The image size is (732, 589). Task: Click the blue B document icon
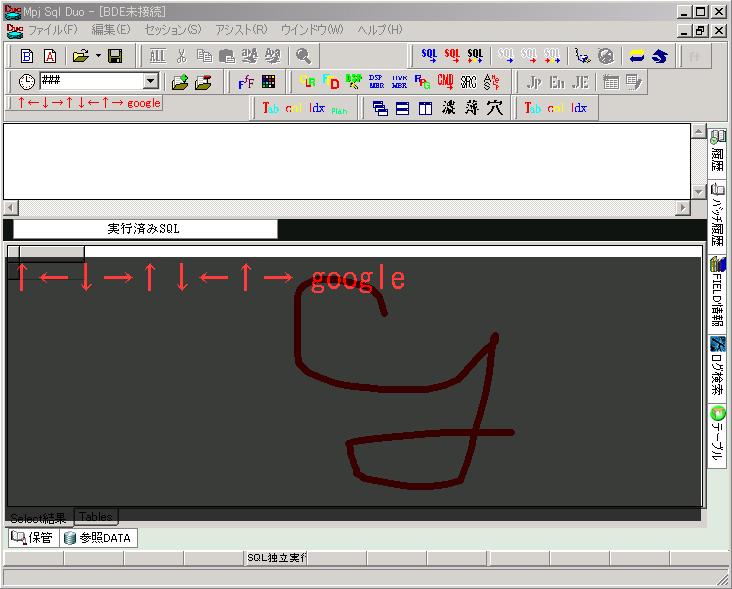tap(27, 56)
